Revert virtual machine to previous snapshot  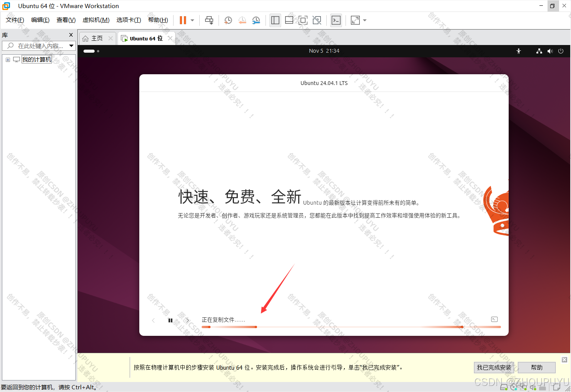(242, 20)
